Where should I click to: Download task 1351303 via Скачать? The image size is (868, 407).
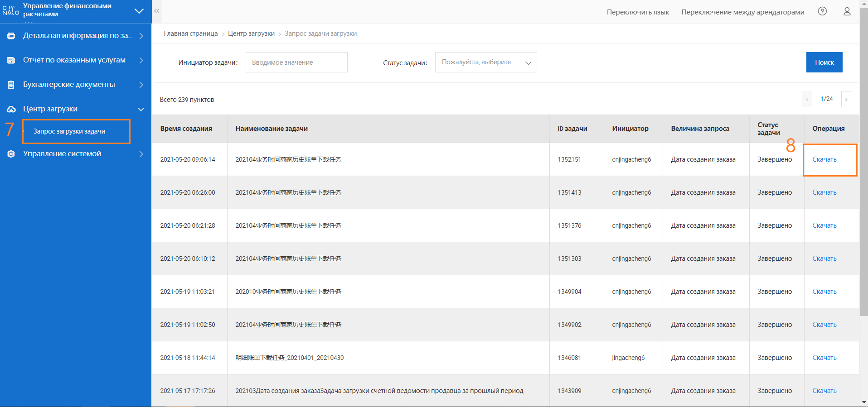(x=824, y=259)
